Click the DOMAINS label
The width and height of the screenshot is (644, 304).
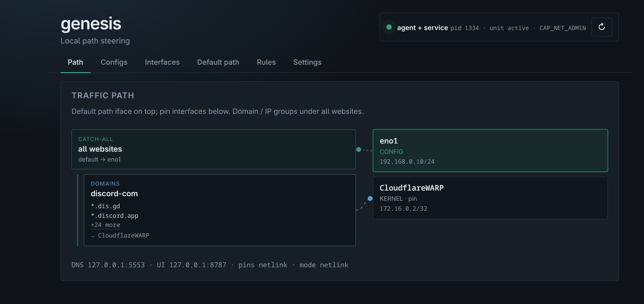tap(105, 184)
